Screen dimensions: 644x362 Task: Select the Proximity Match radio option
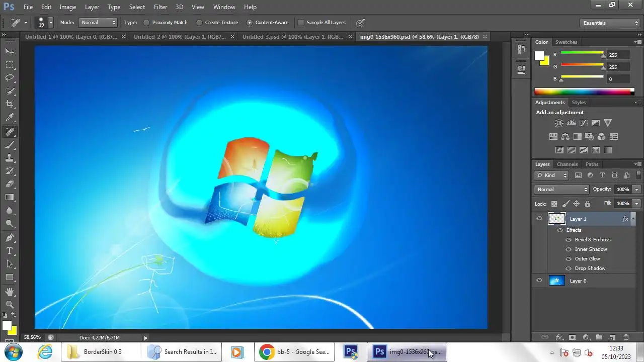click(146, 23)
